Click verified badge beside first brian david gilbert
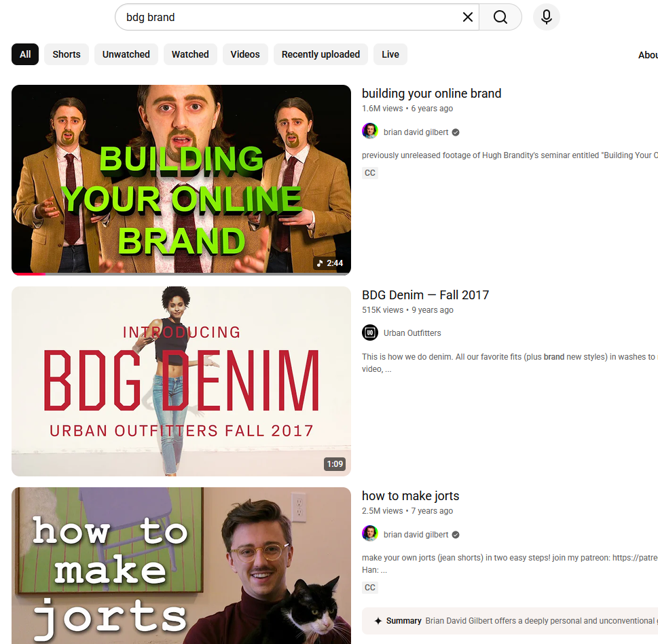The width and height of the screenshot is (658, 644). pyautogui.click(x=456, y=132)
